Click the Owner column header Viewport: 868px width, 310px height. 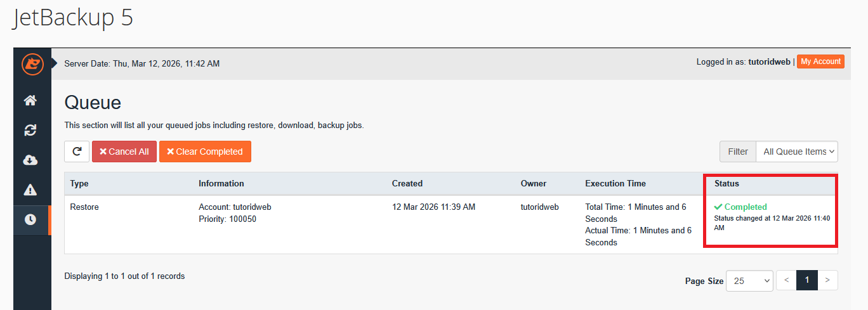tap(534, 183)
